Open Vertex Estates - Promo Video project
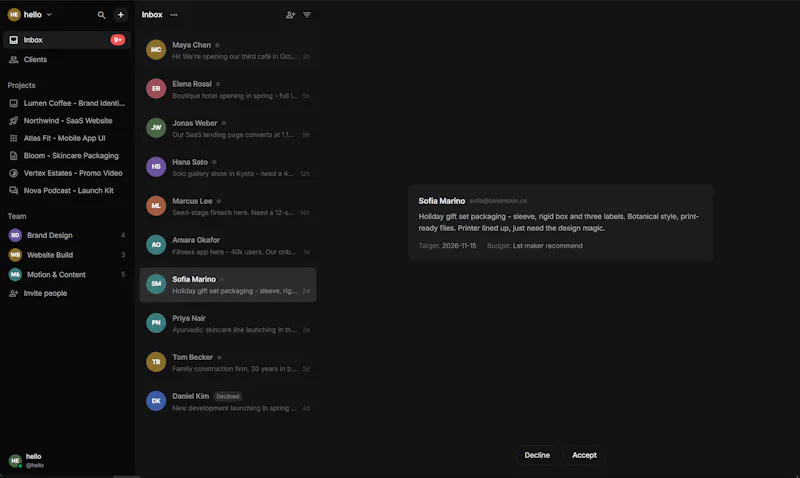The width and height of the screenshot is (800, 478). click(x=67, y=173)
